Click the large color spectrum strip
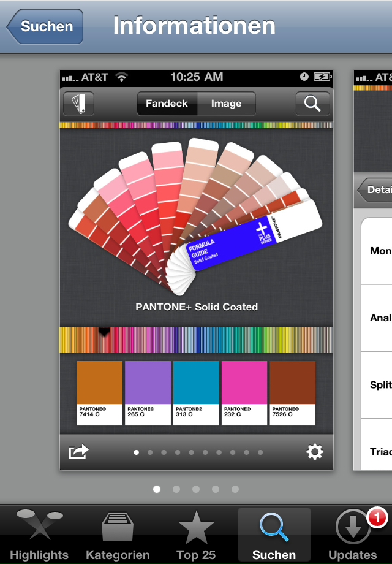Viewport: 392px width, 564px height. click(196, 340)
